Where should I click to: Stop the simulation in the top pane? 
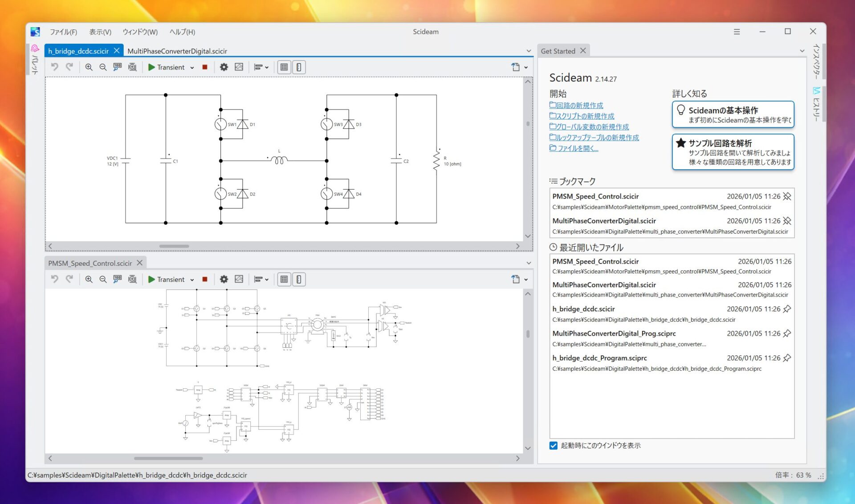click(205, 67)
